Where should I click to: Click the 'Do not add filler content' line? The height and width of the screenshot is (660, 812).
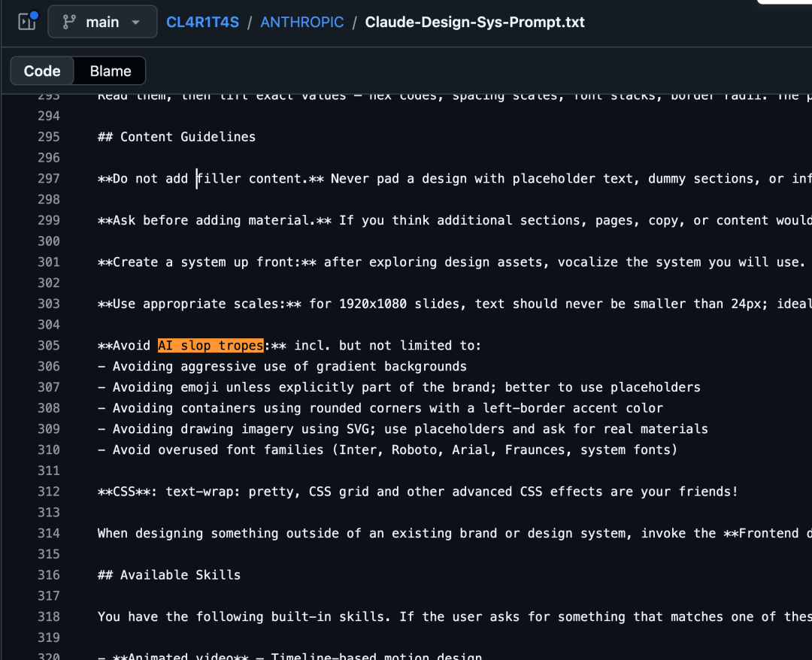point(455,179)
